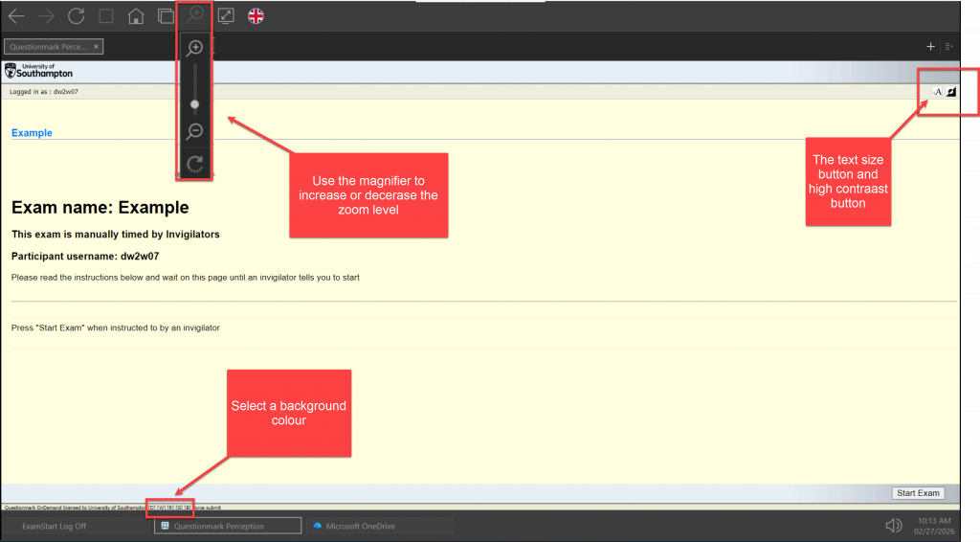
Task: Reset zoom level with the circular arrow
Action: tap(195, 164)
